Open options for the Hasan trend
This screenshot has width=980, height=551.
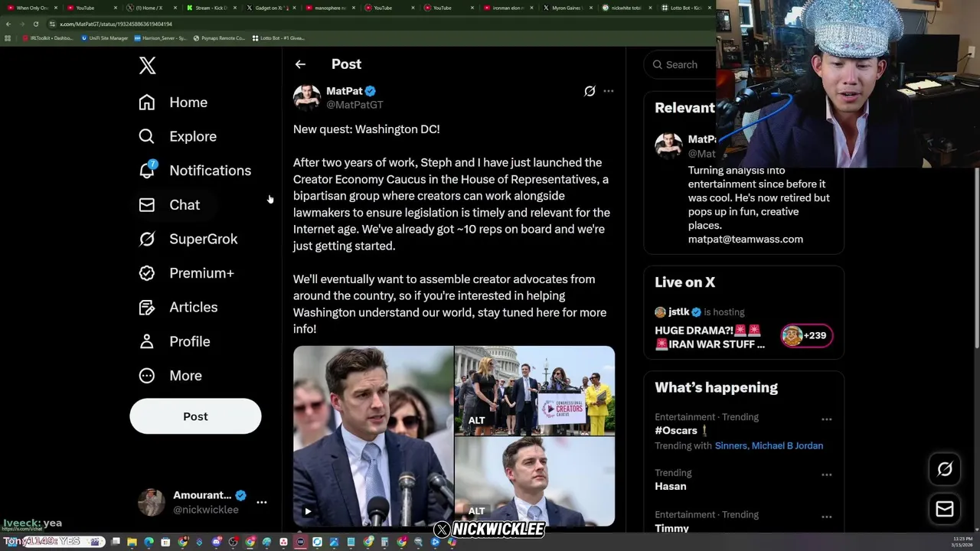tap(826, 475)
